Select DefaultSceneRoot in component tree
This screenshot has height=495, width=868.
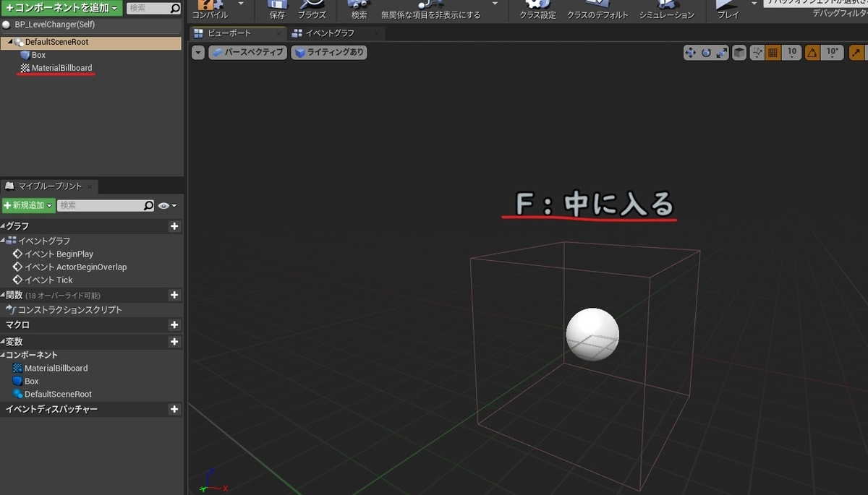pyautogui.click(x=56, y=42)
